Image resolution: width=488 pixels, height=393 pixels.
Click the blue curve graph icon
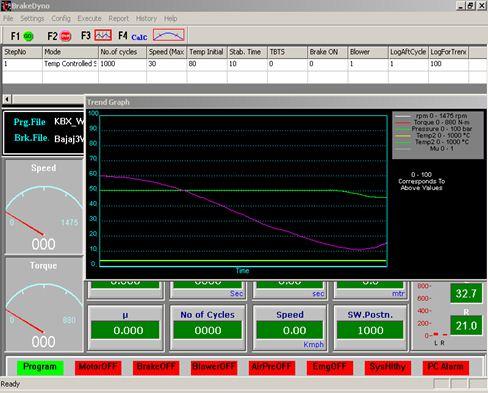click(169, 35)
